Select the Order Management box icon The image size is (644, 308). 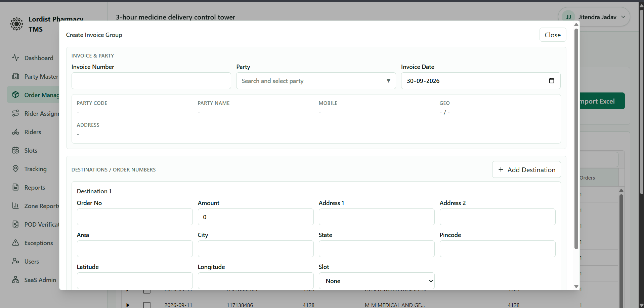15,95
